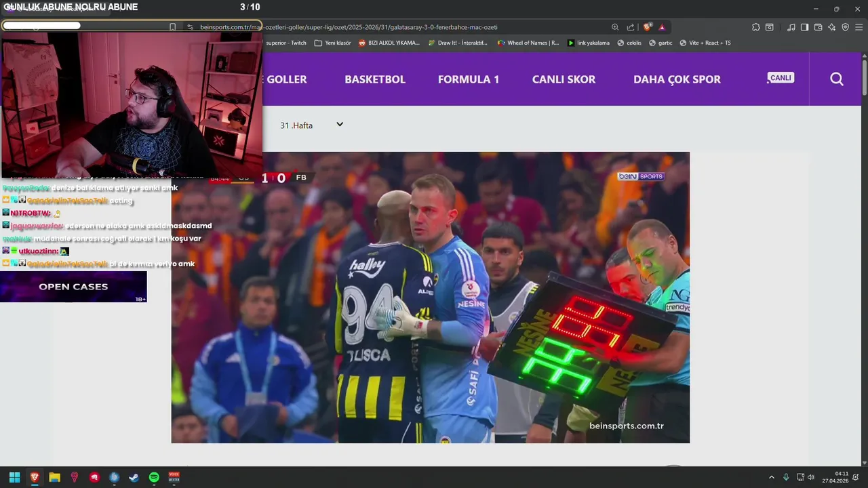Viewport: 868px width, 488px height.
Task: Open the Brave VPN shield icon
Action: point(845,27)
